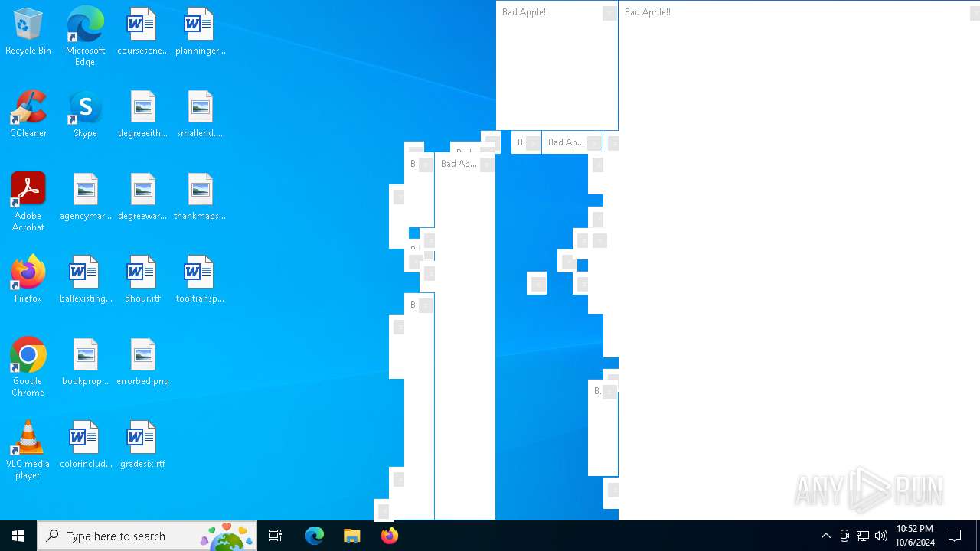Select the Microsoft Edge desktop shortcut
Viewport: 980px width, 551px height.
85,37
